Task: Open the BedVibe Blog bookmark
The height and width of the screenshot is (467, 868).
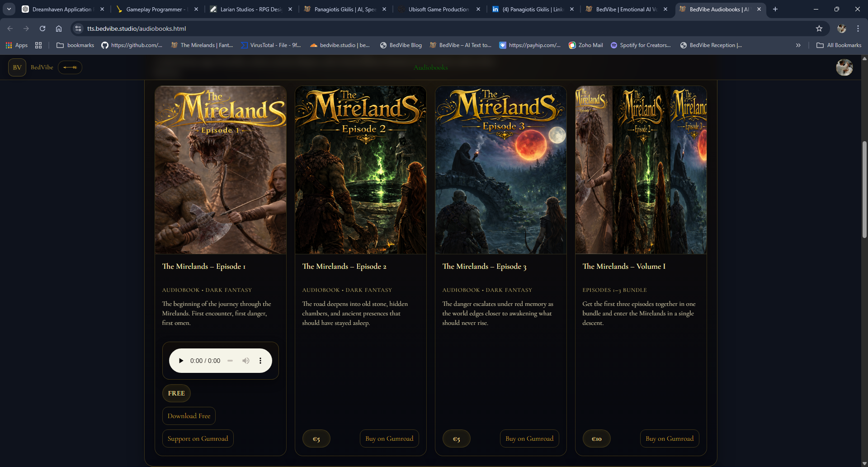Action: [401, 45]
